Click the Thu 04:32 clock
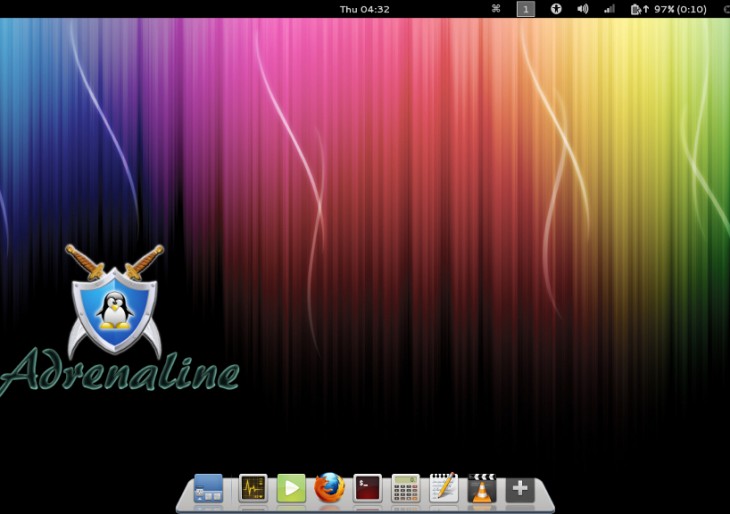Image resolution: width=730 pixels, height=514 pixels. [x=364, y=9]
